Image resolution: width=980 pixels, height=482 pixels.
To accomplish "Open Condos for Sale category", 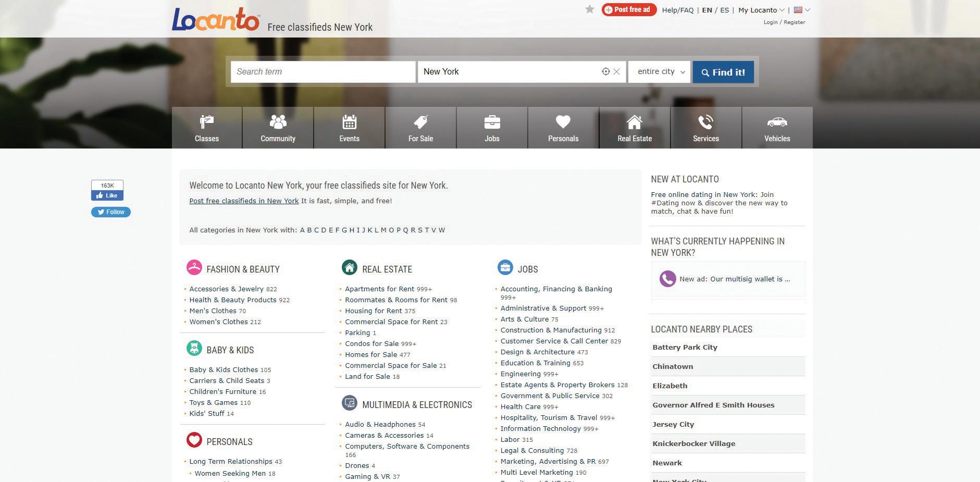I will [x=372, y=343].
